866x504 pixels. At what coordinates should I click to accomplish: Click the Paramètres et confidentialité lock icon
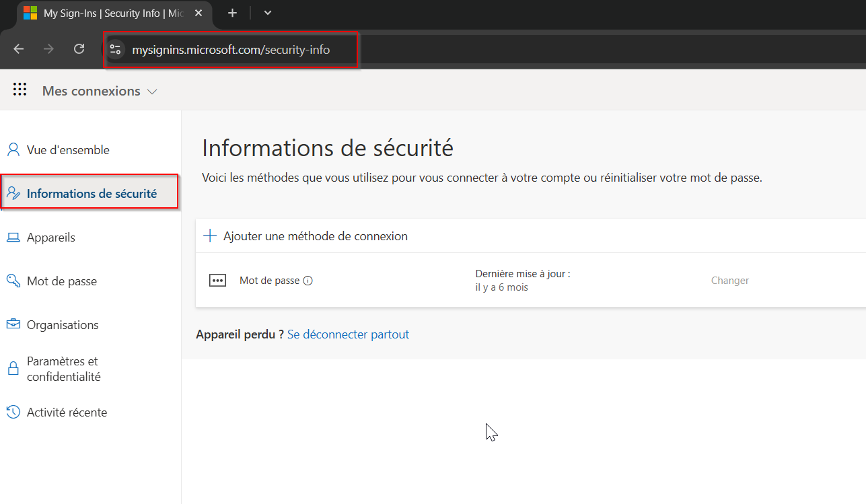pos(13,369)
